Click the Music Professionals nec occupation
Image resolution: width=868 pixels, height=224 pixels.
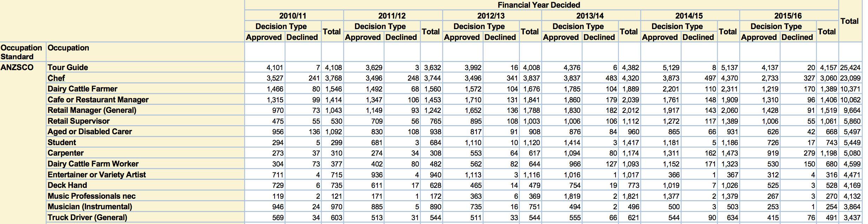point(92,196)
